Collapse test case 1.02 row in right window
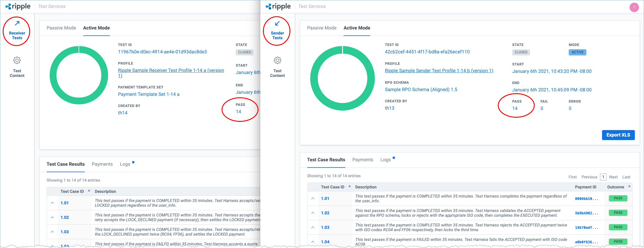The width and height of the screenshot is (644, 248). click(x=313, y=213)
